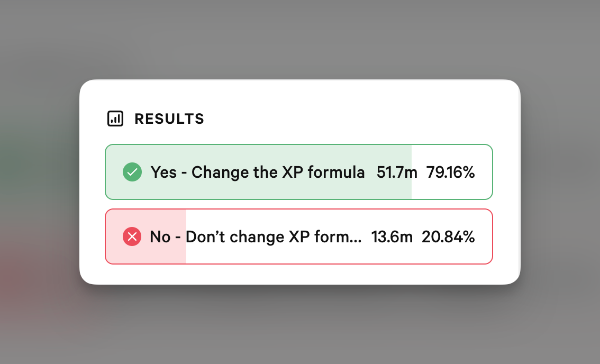This screenshot has width=600, height=364.
Task: Select "No - Don't change XP form..." label
Action: click(256, 236)
